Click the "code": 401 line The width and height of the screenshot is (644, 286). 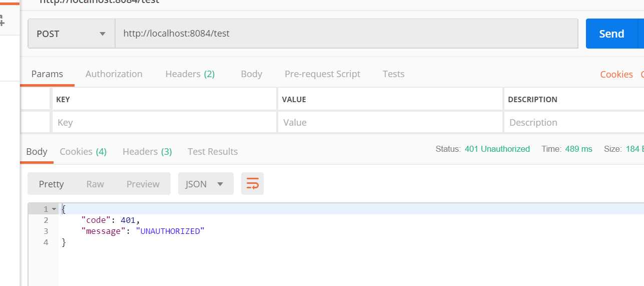click(x=111, y=220)
